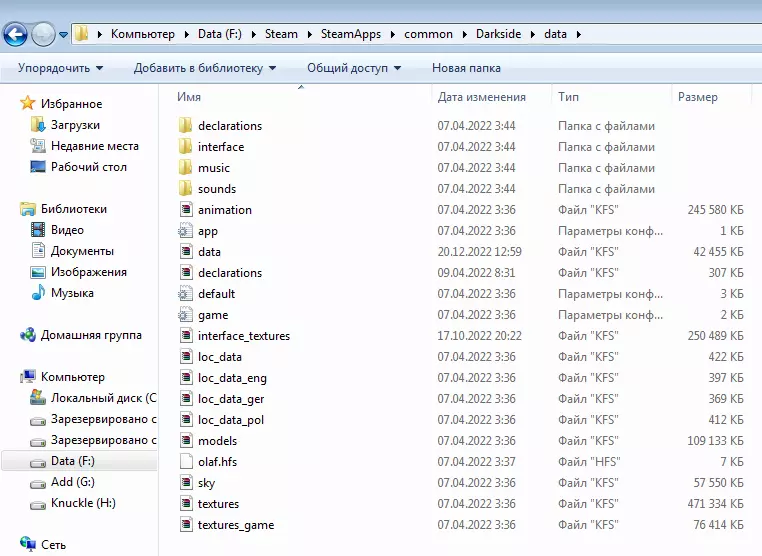The width and height of the screenshot is (762, 556).
Task: Click the models KFS file icon
Action: 186,440
